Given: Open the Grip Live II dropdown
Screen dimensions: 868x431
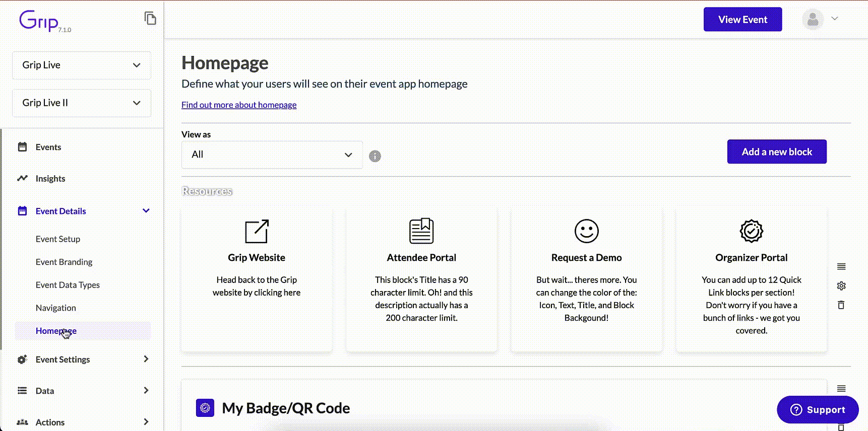Looking at the screenshot, I should point(82,103).
